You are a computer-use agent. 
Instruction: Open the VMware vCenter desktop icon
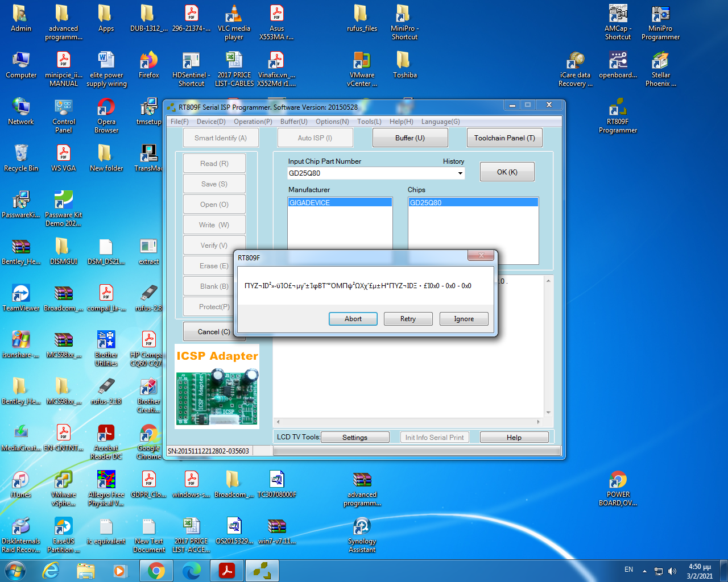tap(362, 69)
